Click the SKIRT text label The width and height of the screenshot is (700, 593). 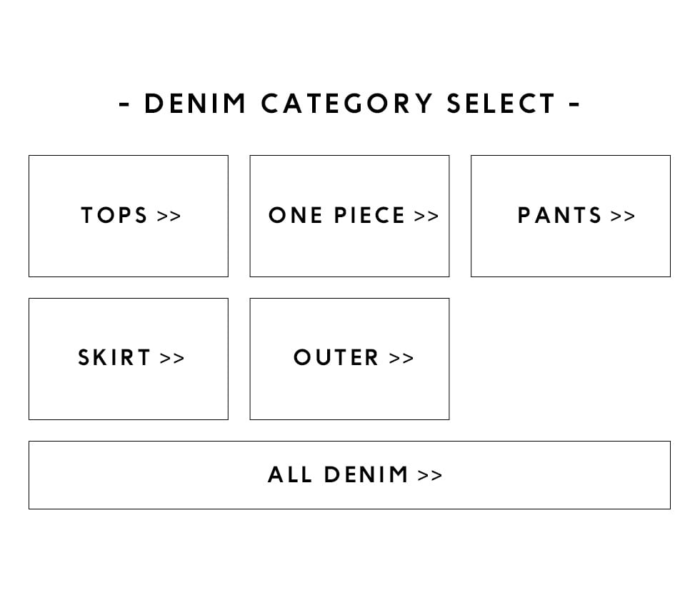click(114, 358)
